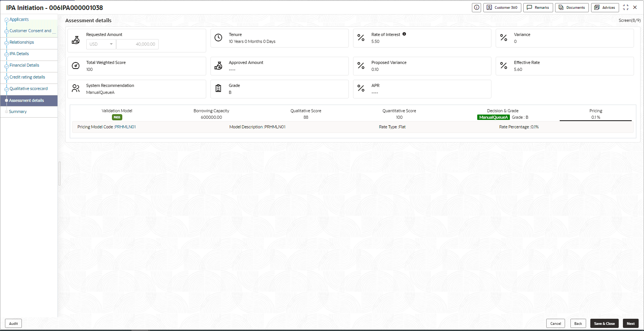Screen dimensions: 644x331
Task: Click Save & Close
Action: [604, 323]
